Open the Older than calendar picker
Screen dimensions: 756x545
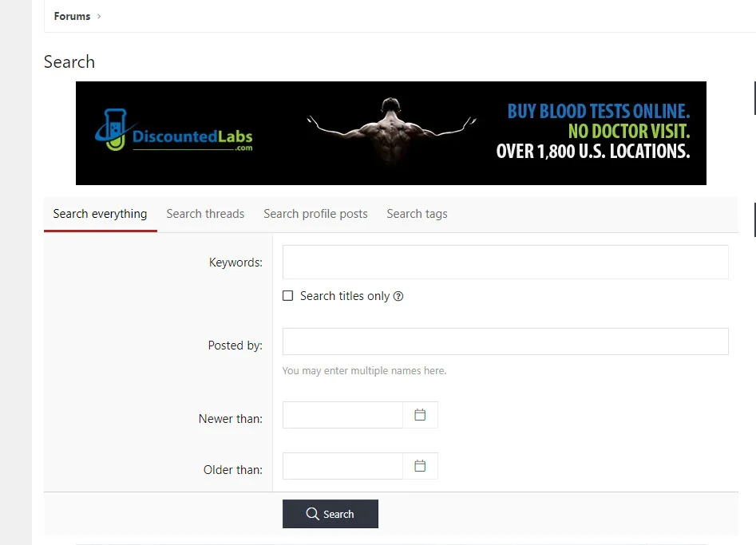pyautogui.click(x=420, y=466)
